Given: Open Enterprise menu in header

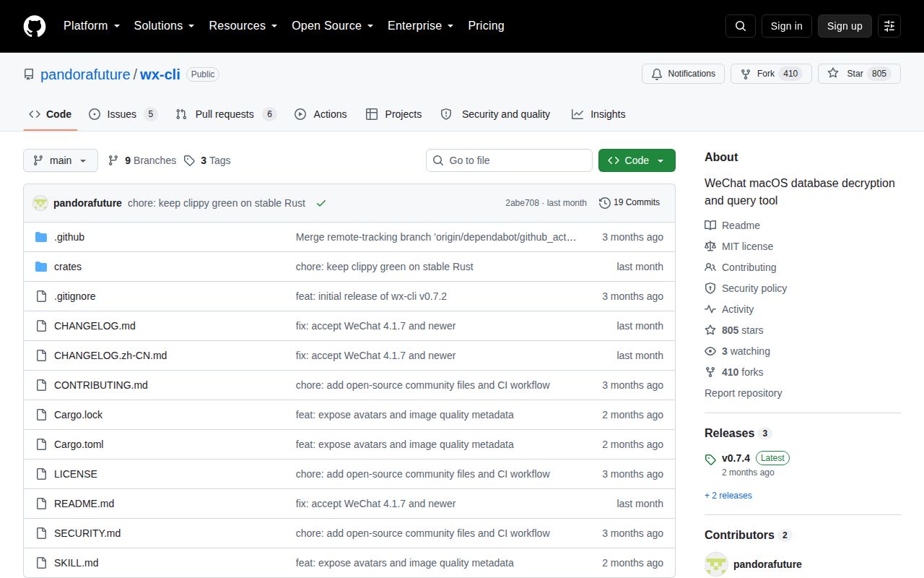Looking at the screenshot, I should (420, 26).
